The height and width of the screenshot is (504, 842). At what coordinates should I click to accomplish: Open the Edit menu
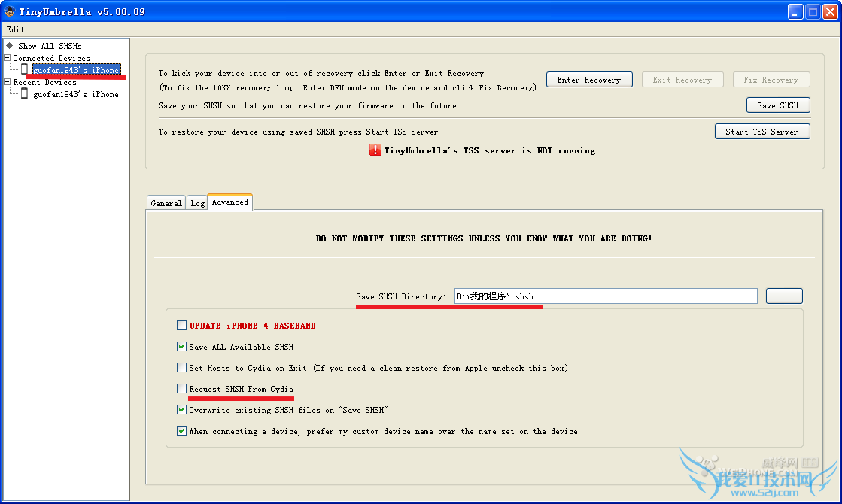tap(15, 29)
